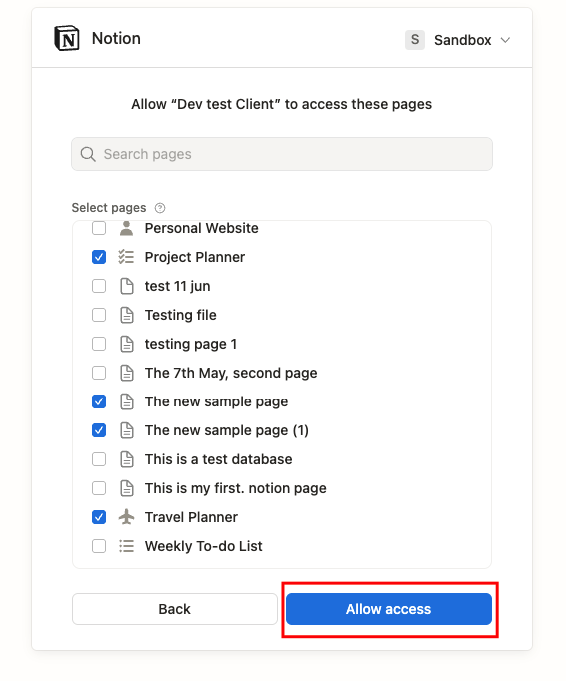The image size is (566, 681).
Task: Click the Travel Planner page name
Action: click(x=191, y=517)
